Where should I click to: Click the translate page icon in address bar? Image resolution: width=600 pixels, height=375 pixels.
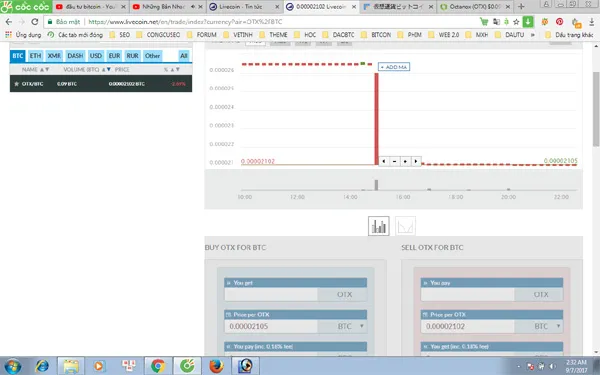(x=496, y=22)
